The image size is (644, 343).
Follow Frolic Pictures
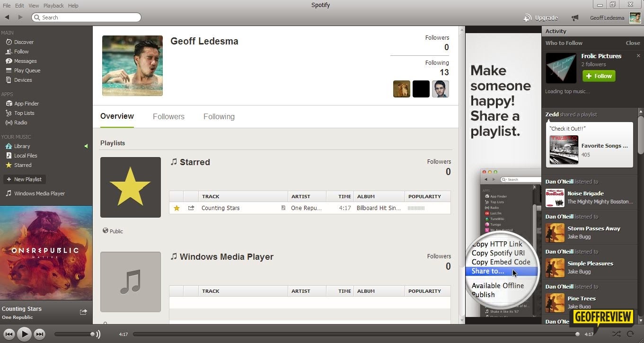pos(599,76)
